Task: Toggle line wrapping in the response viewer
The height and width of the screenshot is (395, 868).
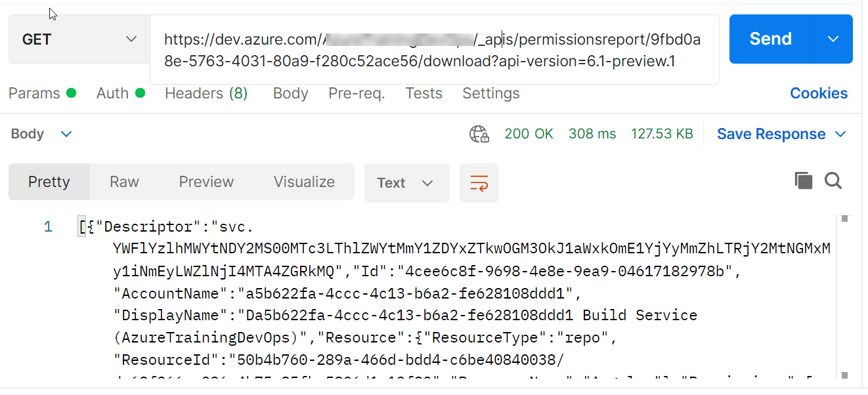Action: pos(479,183)
